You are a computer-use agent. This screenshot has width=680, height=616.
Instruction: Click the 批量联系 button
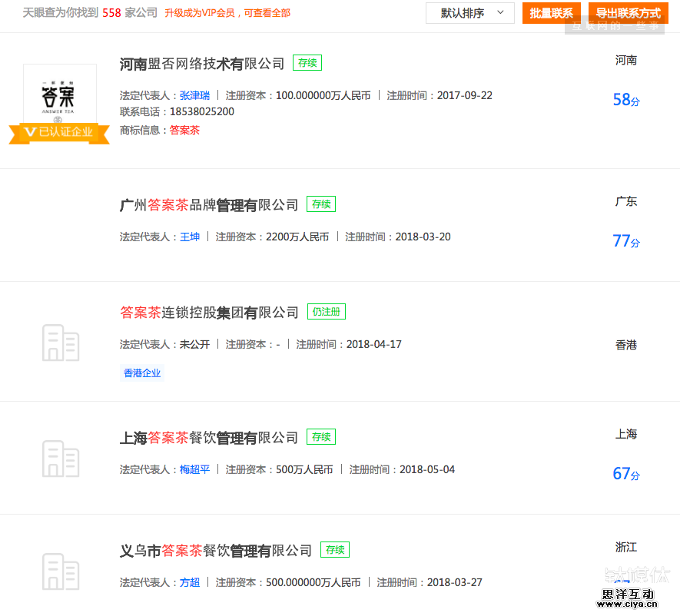pyautogui.click(x=551, y=13)
